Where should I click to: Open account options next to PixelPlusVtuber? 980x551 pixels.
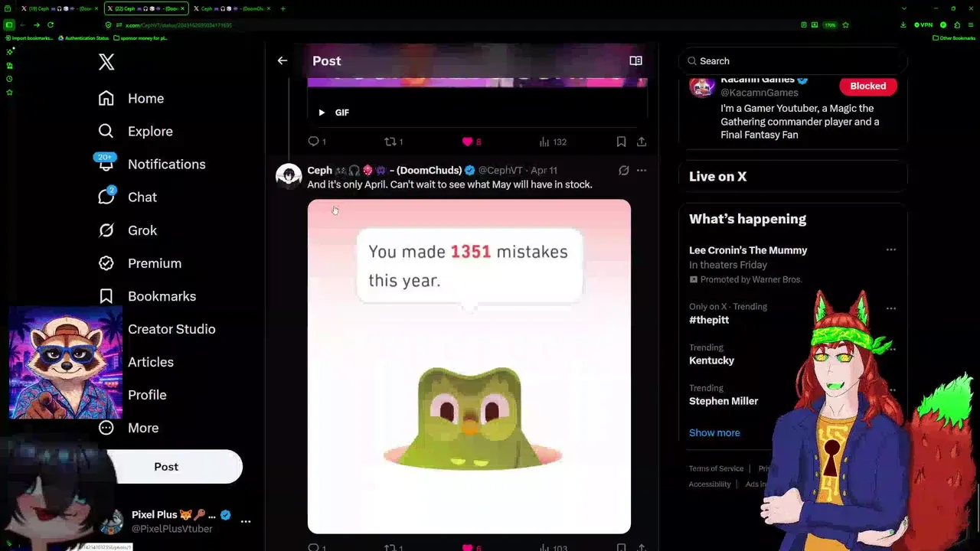[246, 521]
